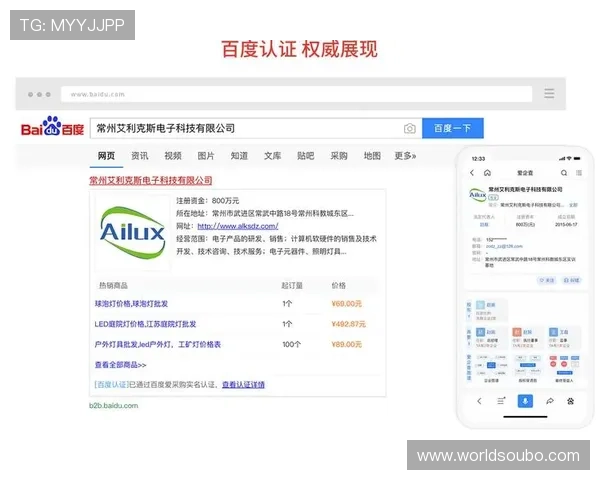Select the 网页 tab
Screen dimensions: 600x480
click(x=106, y=156)
